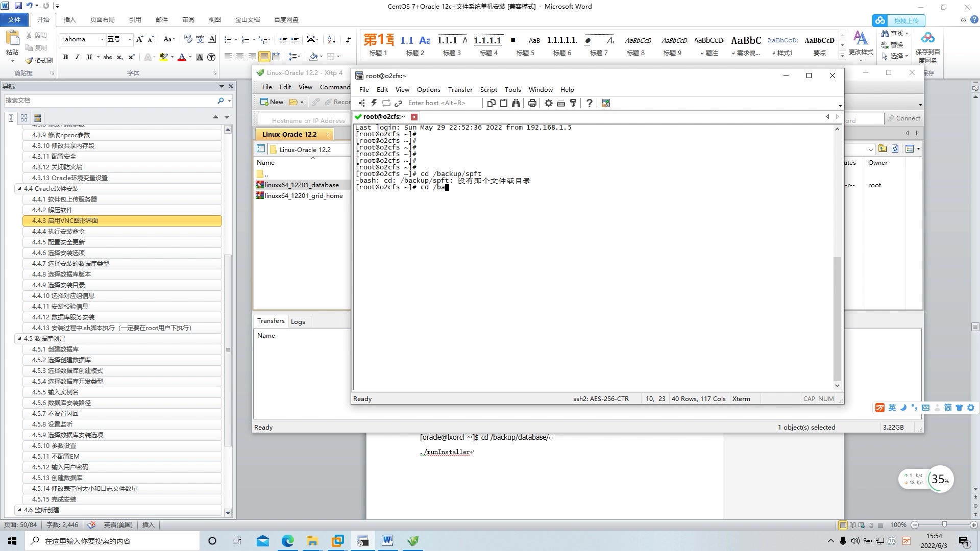Click the Paste clipboard icon in terminal toolbar

click(x=504, y=103)
